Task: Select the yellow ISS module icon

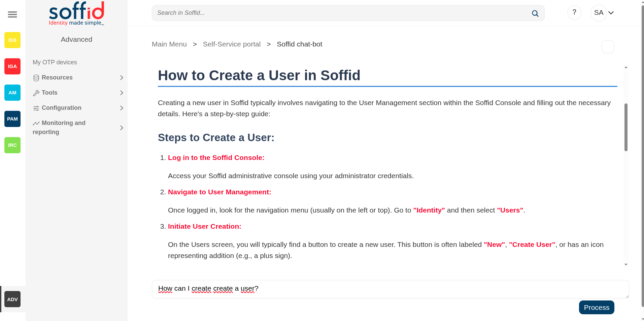Action: click(12, 40)
